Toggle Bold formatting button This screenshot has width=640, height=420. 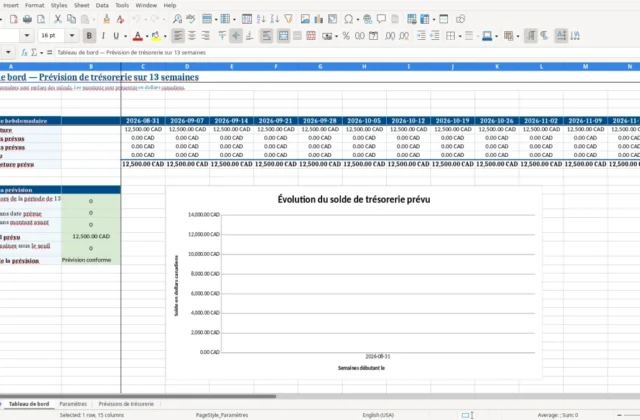click(89, 36)
